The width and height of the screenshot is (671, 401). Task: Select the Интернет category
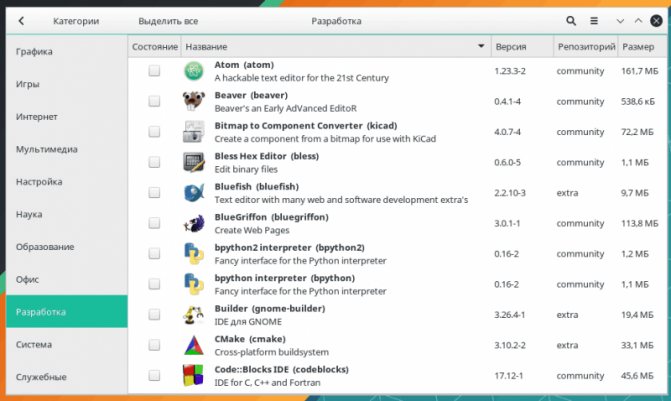[67, 116]
